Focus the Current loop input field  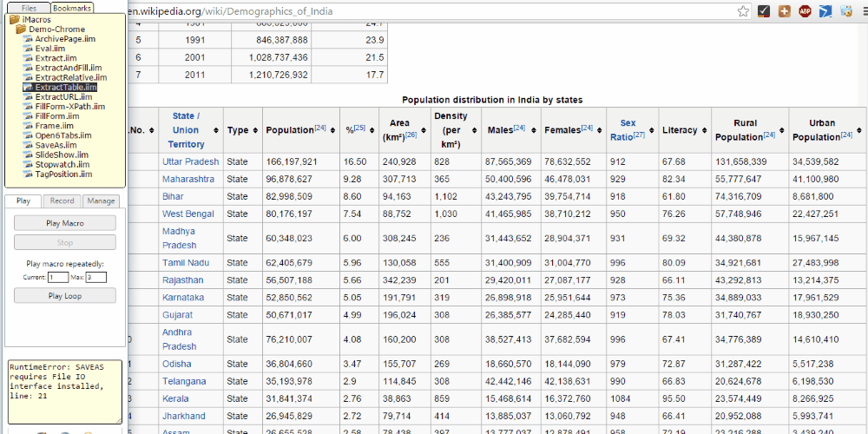[58, 277]
